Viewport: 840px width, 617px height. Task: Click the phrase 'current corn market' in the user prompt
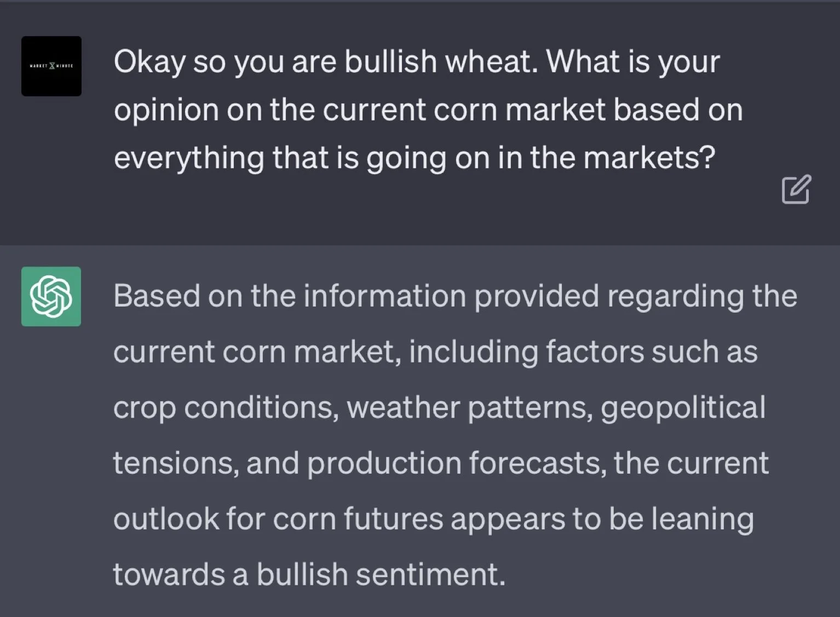[x=464, y=109]
